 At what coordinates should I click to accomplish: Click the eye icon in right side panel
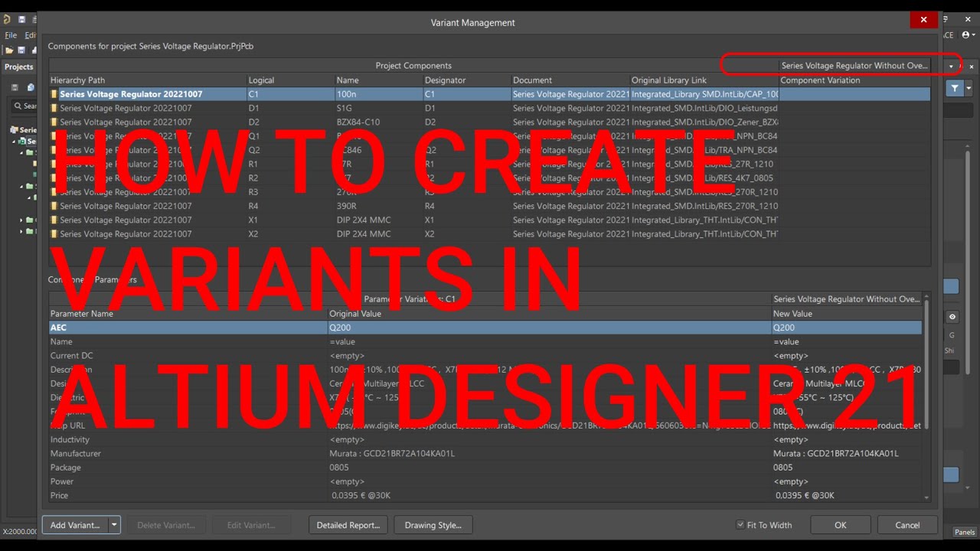952,317
